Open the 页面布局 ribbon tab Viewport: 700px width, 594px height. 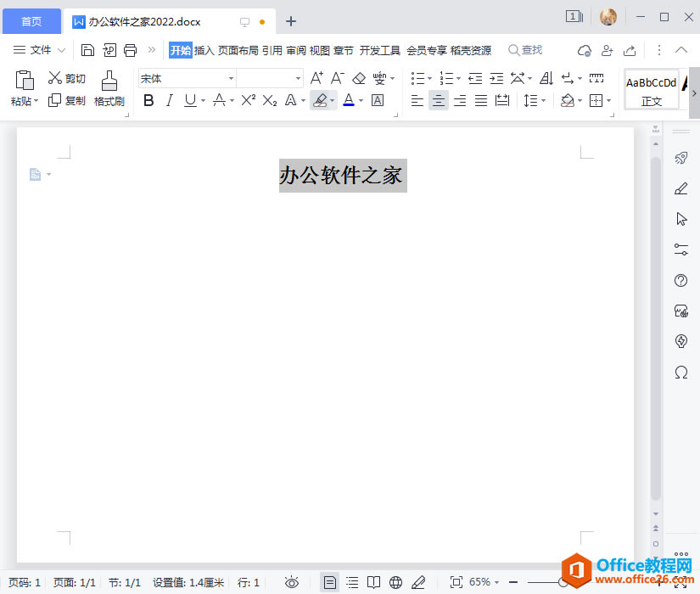[238, 50]
